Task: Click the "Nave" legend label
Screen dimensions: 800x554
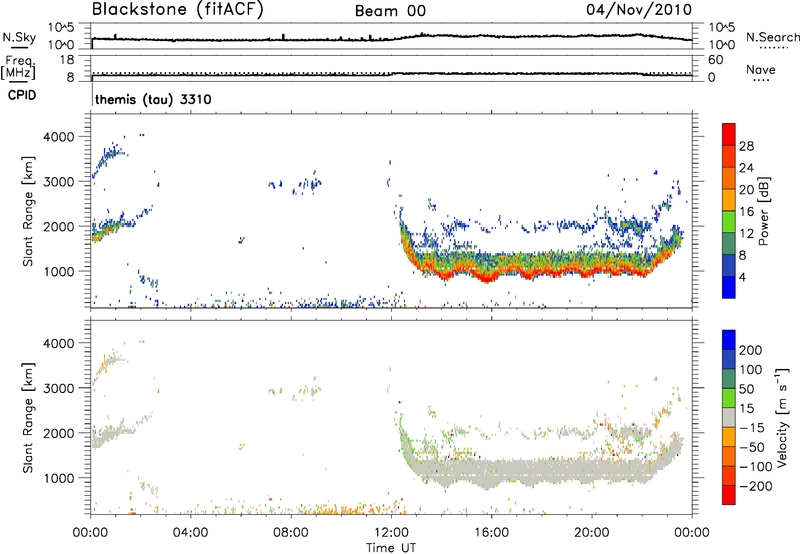Action: click(x=760, y=69)
